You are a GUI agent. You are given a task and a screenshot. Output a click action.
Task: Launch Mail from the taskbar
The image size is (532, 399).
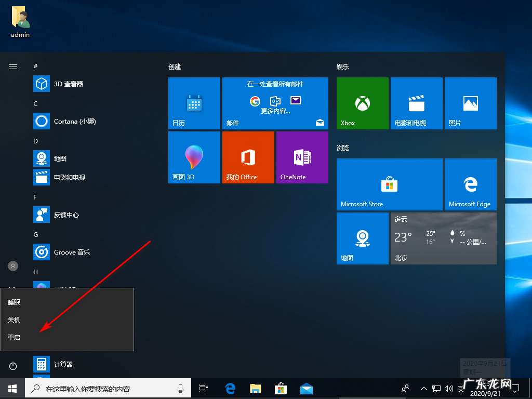306,388
